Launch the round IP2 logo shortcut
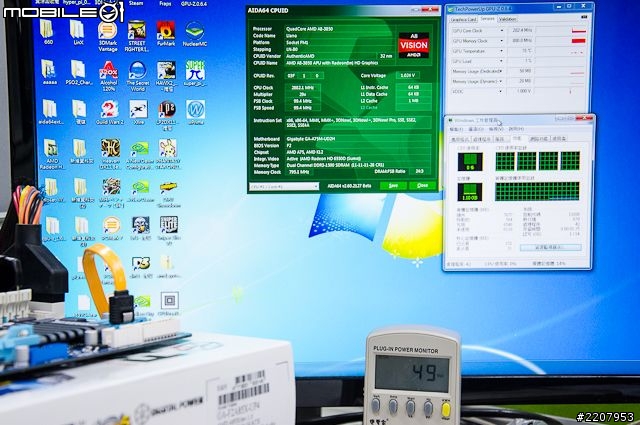The image size is (640, 425). pyautogui.click(x=167, y=115)
